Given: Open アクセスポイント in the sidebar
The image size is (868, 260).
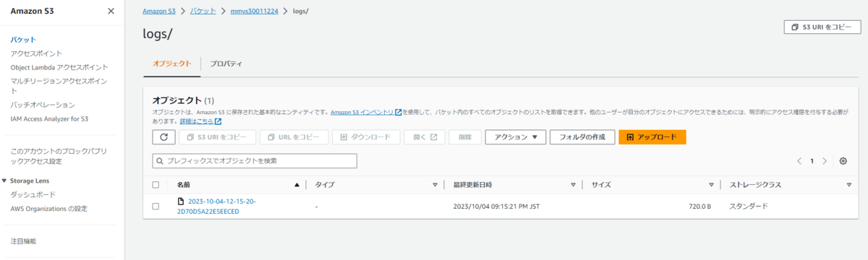Looking at the screenshot, I should 36,53.
